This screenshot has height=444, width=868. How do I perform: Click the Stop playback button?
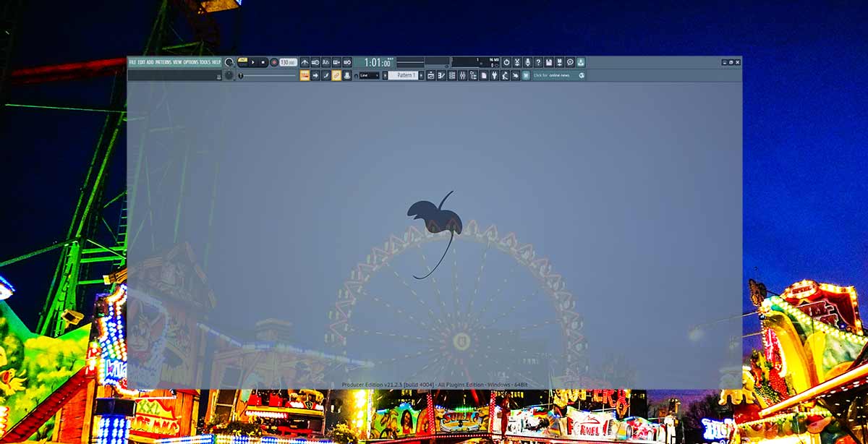click(x=263, y=63)
